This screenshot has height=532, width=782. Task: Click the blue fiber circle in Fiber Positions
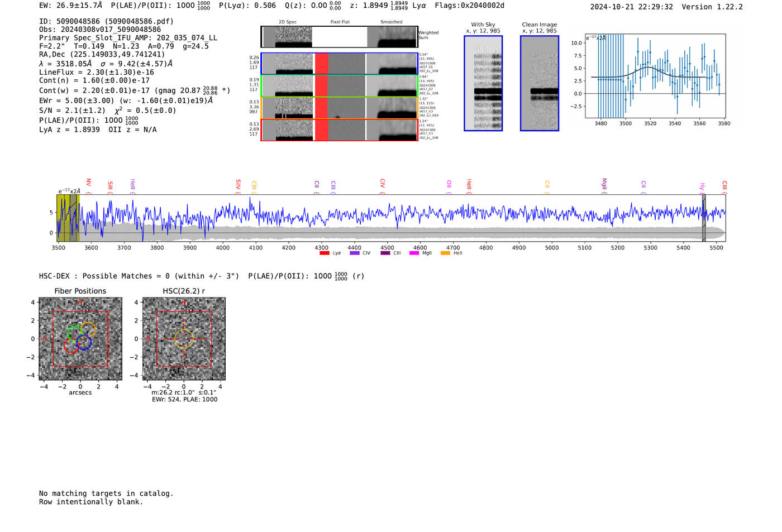(x=84, y=343)
